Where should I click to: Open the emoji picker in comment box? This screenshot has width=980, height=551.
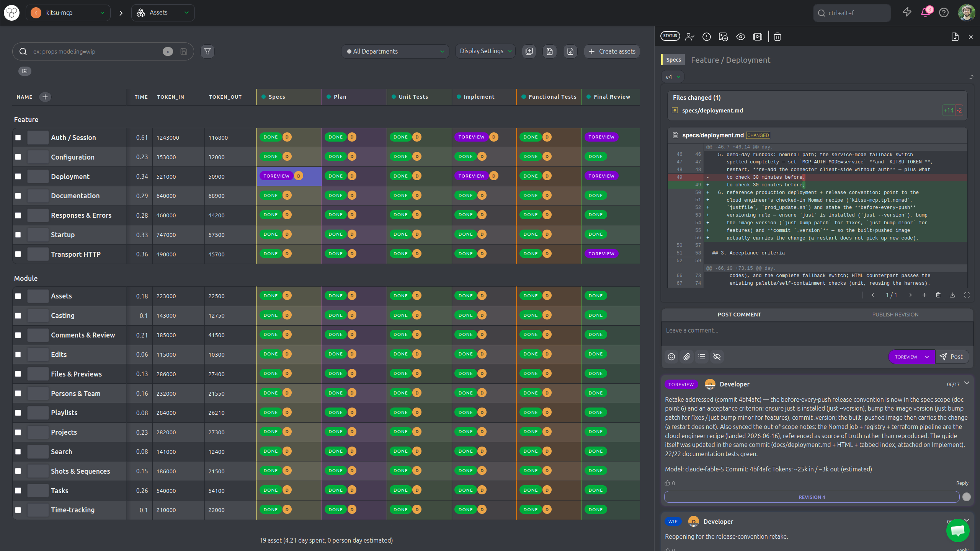tap(671, 357)
